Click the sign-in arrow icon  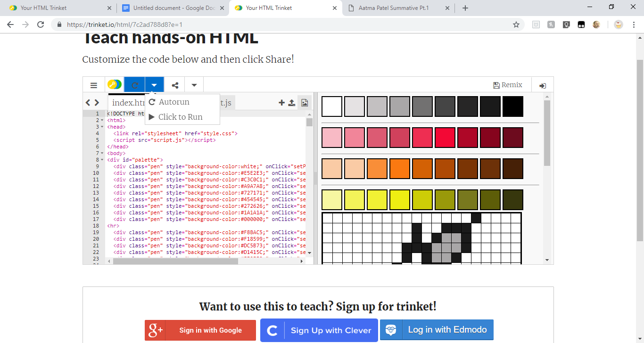(x=543, y=86)
